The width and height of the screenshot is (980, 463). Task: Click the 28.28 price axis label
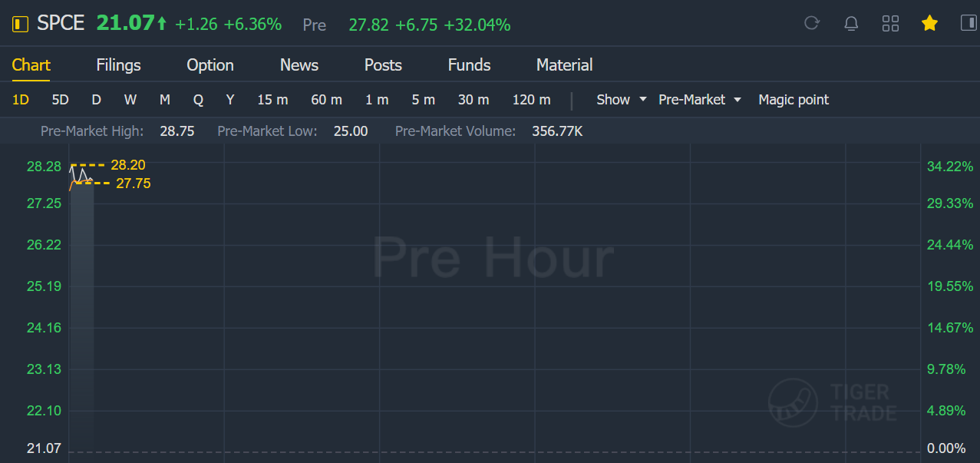[44, 167]
